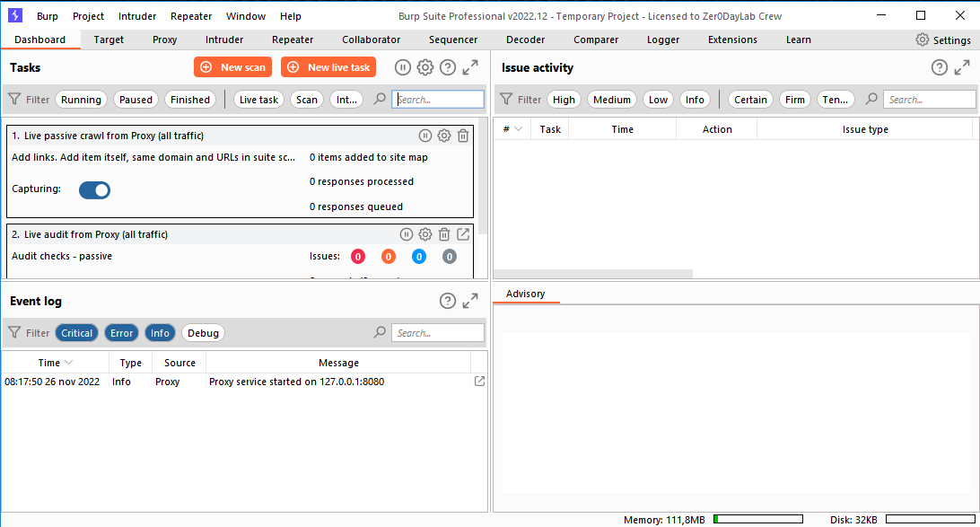This screenshot has width=980, height=527.
Task: Toggle the Medium severity issue filter
Action: [x=612, y=100]
